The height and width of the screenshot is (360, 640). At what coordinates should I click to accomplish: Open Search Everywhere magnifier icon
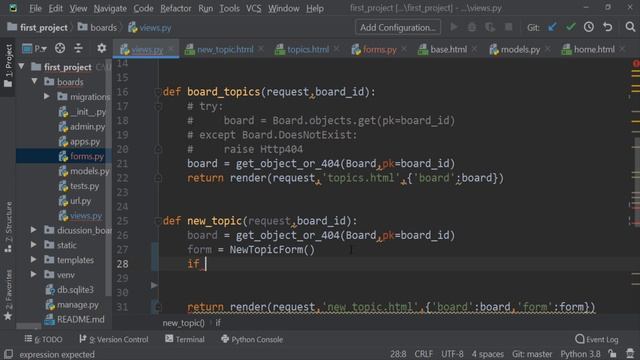click(x=630, y=27)
